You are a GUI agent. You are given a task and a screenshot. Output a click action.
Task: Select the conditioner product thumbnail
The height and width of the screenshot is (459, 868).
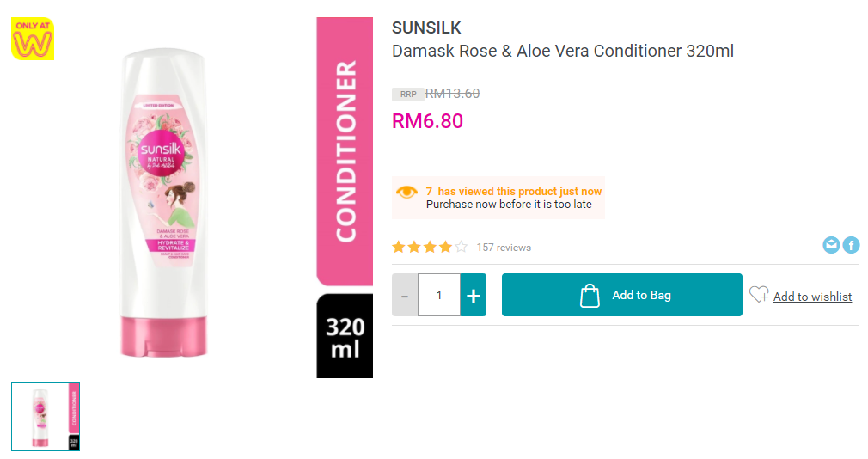(x=46, y=417)
